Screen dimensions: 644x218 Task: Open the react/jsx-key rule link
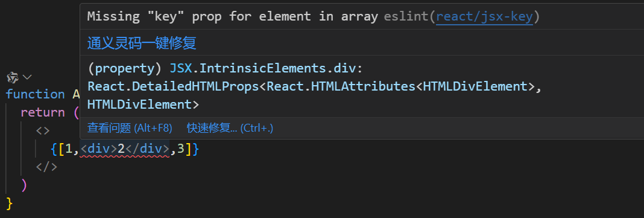tap(484, 17)
